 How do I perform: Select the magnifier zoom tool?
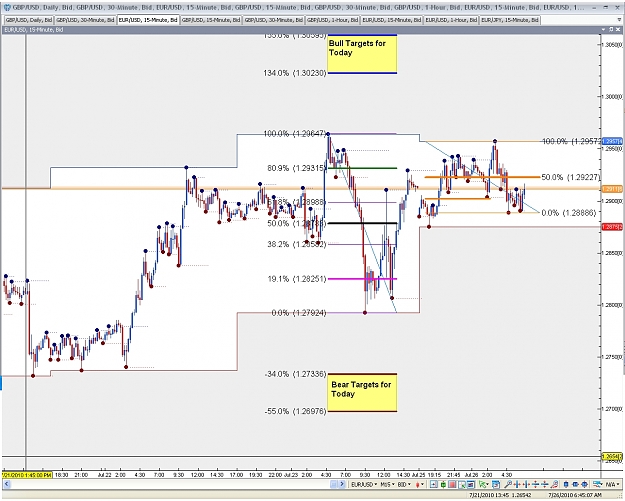coord(508,485)
